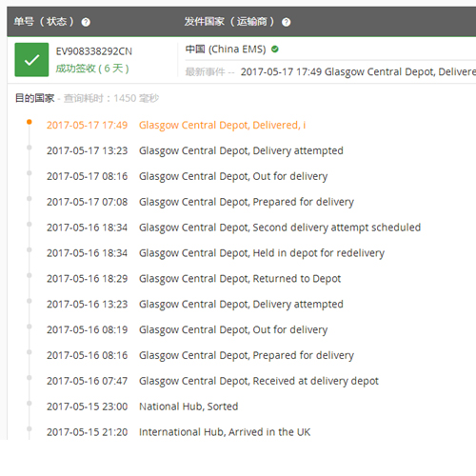Click the 最新事件 latest event summary line
The height and width of the screenshot is (476, 476).
(330, 72)
